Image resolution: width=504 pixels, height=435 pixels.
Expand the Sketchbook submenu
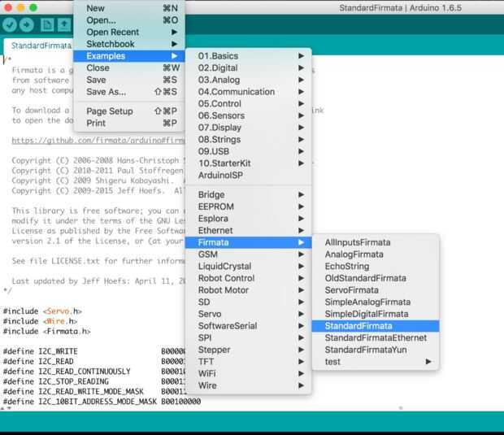click(x=129, y=44)
